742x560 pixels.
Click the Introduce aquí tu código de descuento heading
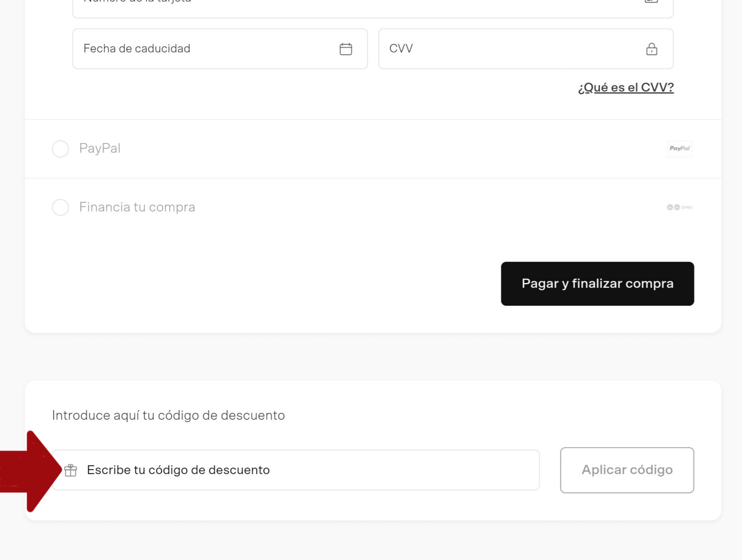click(x=168, y=415)
